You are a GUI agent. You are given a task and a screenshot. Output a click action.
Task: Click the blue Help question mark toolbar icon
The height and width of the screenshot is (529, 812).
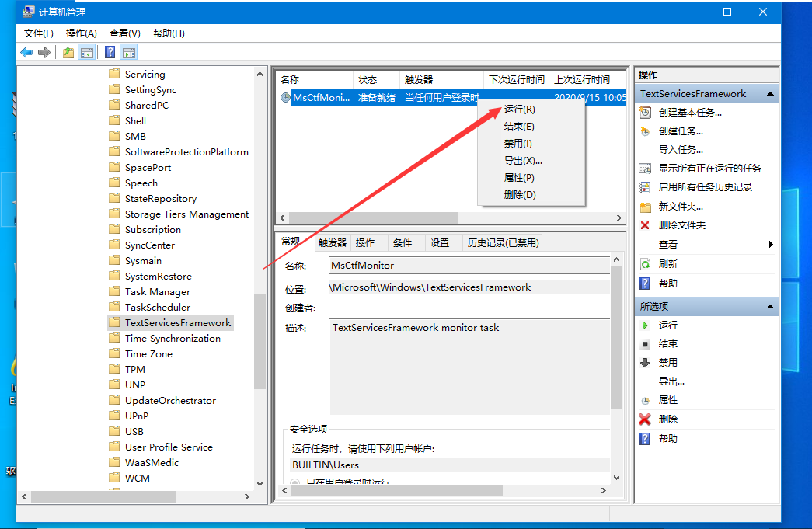tap(110, 52)
